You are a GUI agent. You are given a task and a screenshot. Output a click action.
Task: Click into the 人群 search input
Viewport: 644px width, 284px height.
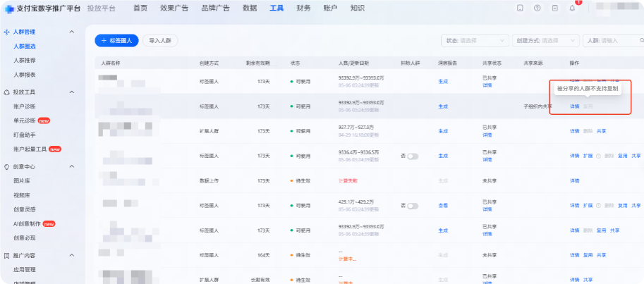613,41
